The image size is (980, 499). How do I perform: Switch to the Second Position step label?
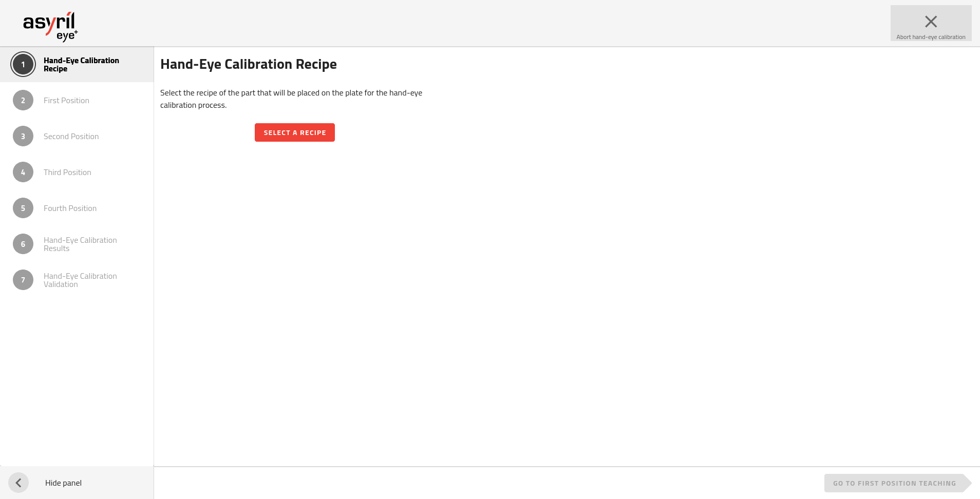(71, 137)
